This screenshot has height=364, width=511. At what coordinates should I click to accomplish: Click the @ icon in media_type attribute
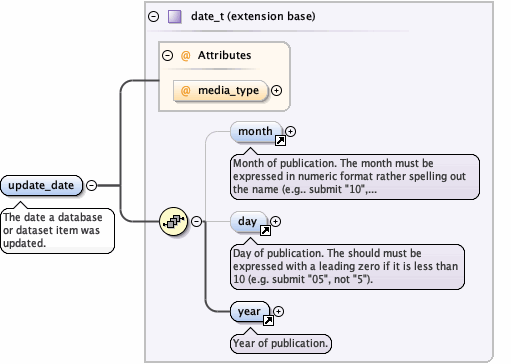185,90
